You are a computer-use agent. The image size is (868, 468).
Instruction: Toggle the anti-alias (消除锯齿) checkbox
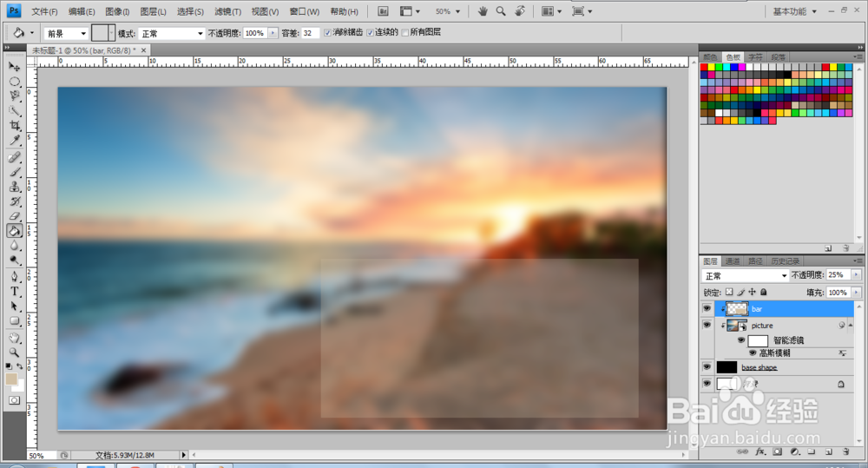[328, 33]
